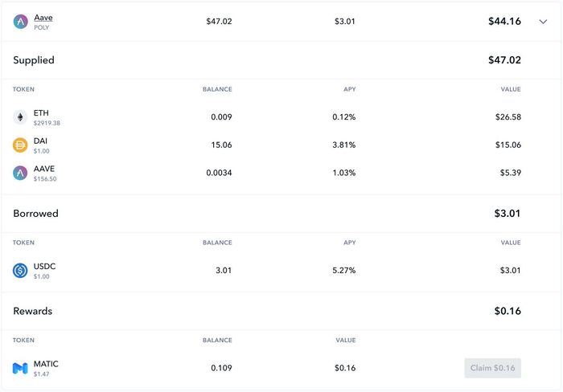Screen dimensions: 563x392
Task: Click the Supplied BALANCE column header
Action: pyautogui.click(x=217, y=89)
